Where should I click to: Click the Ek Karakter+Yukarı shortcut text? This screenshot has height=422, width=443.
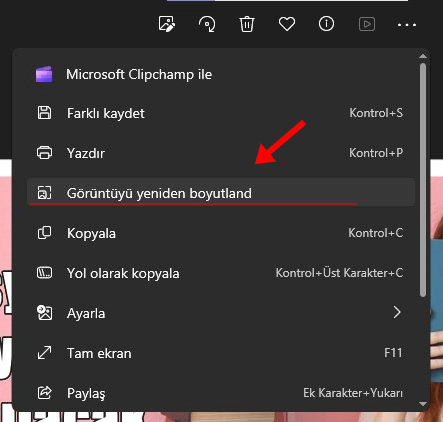(x=353, y=393)
